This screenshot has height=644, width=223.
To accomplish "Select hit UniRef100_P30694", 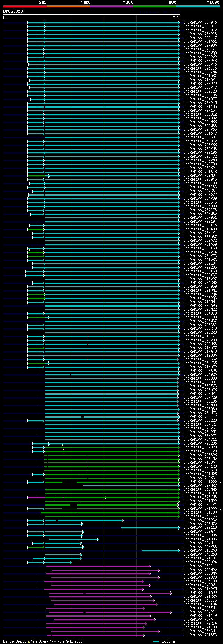I will tap(200, 168).
